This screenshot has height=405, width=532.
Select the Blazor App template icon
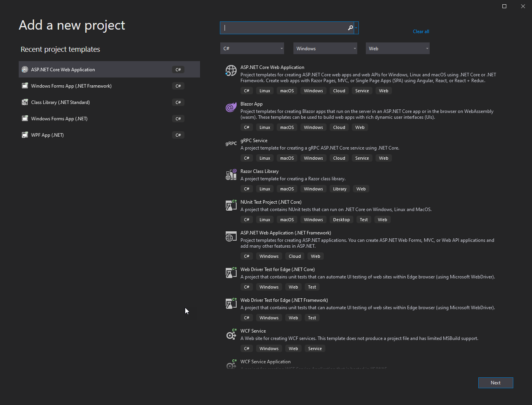pos(231,107)
